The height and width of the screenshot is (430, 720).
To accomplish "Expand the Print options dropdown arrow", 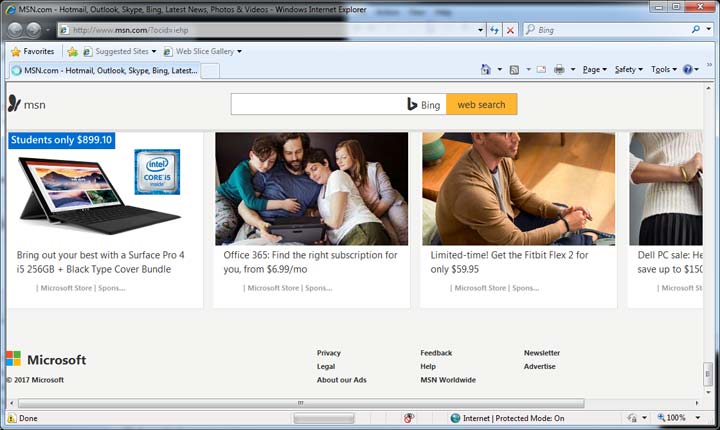I will pyautogui.click(x=573, y=69).
